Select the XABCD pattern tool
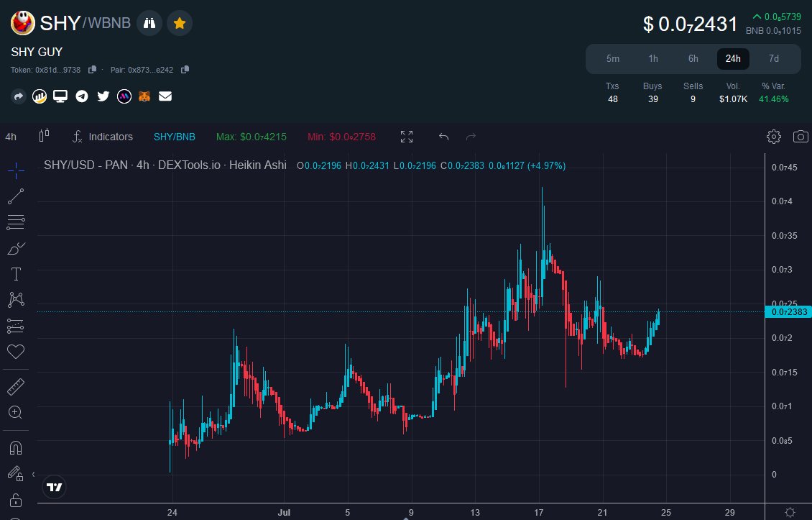This screenshot has height=520, width=812. pyautogui.click(x=16, y=300)
